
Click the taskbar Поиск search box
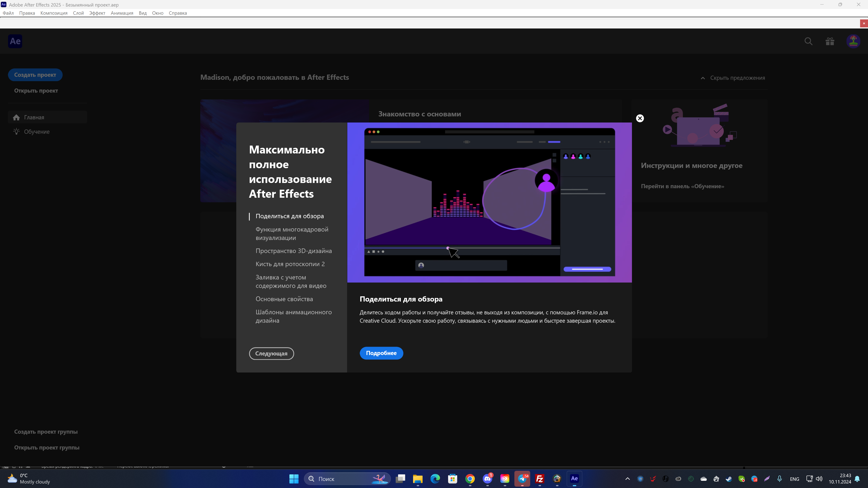347,479
